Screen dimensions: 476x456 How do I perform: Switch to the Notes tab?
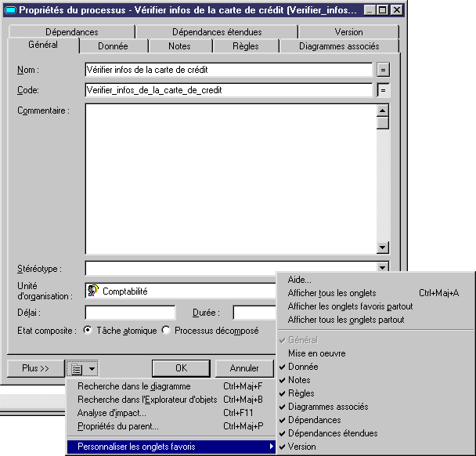[x=179, y=46]
